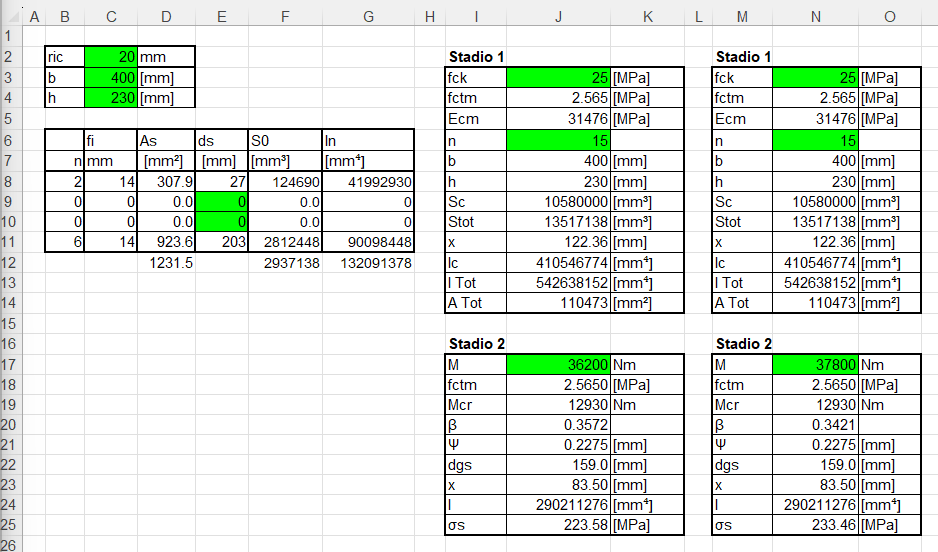
Task: Click the green cell with value 400 in column C
Action: tap(111, 77)
